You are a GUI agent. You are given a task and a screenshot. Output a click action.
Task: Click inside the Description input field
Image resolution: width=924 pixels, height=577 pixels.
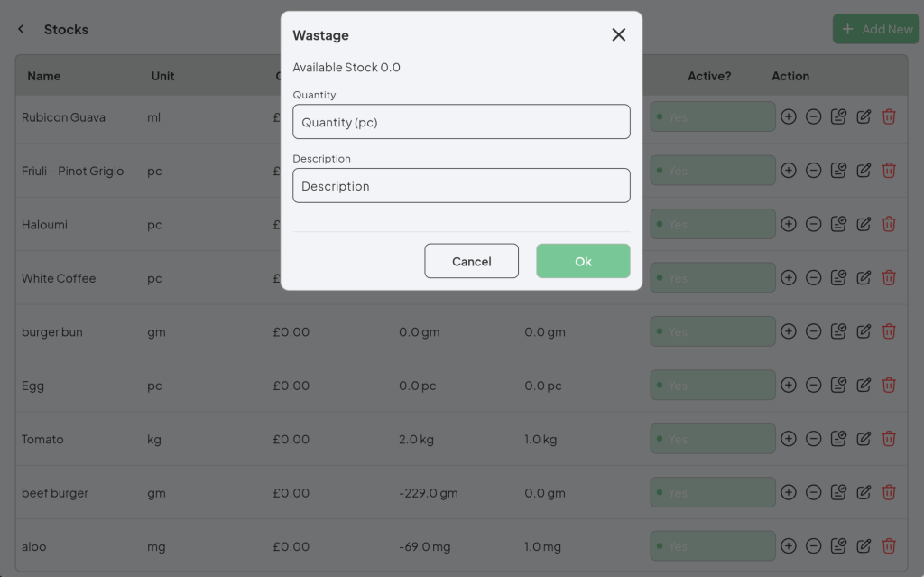pyautogui.click(x=461, y=186)
